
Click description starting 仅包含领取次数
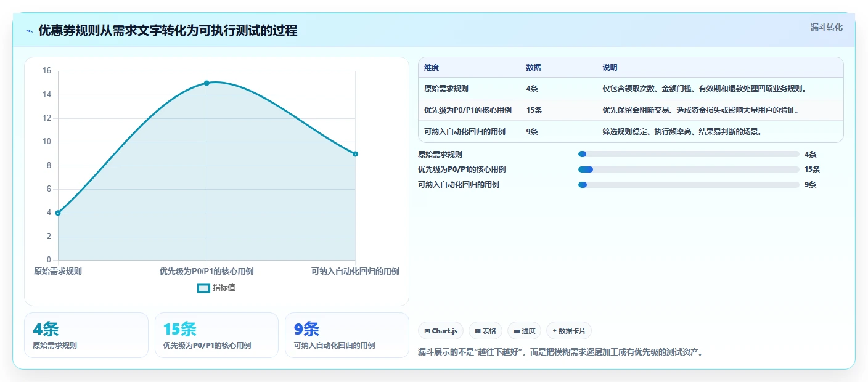click(705, 89)
